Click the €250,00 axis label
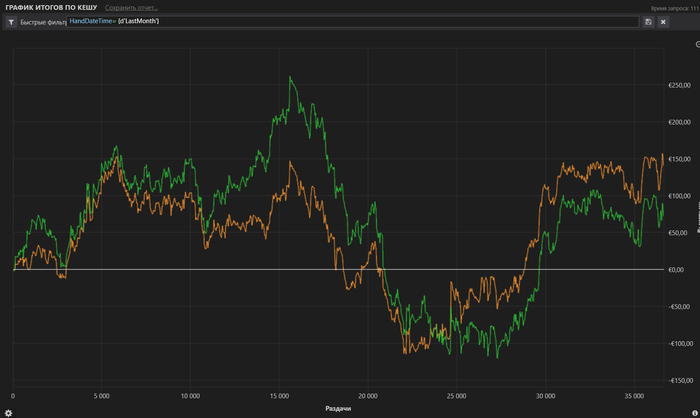This screenshot has height=418, width=700. [x=679, y=85]
